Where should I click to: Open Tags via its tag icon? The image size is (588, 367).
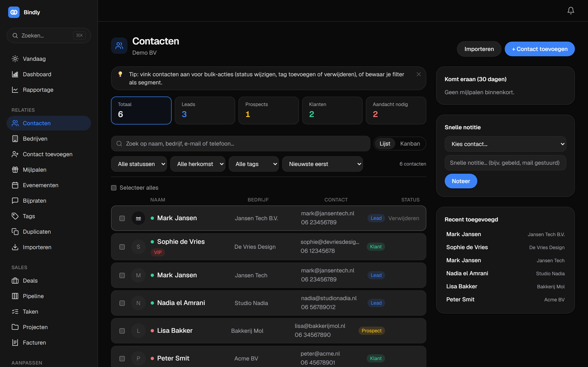click(15, 216)
